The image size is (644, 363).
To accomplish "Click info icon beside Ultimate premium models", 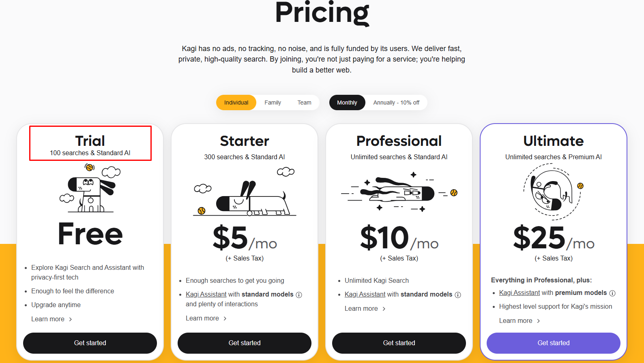I will point(612,293).
